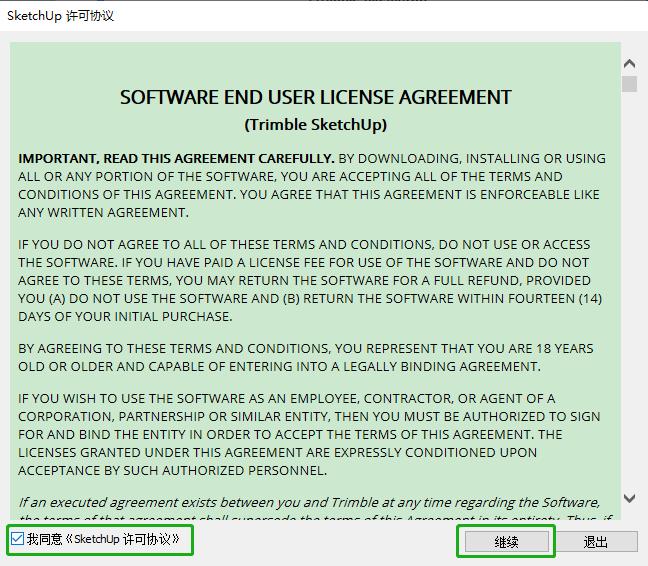Screen dimensions: 648x566
Task: Uncheck the 我同意《SketchUp 许可协议》 checkbox
Action: pos(17,539)
